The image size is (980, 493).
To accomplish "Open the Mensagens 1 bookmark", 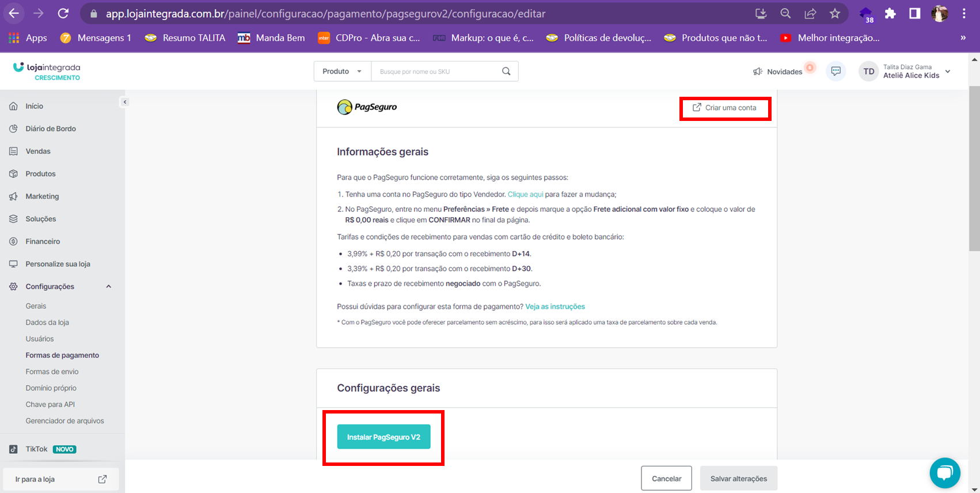I will click(x=96, y=37).
